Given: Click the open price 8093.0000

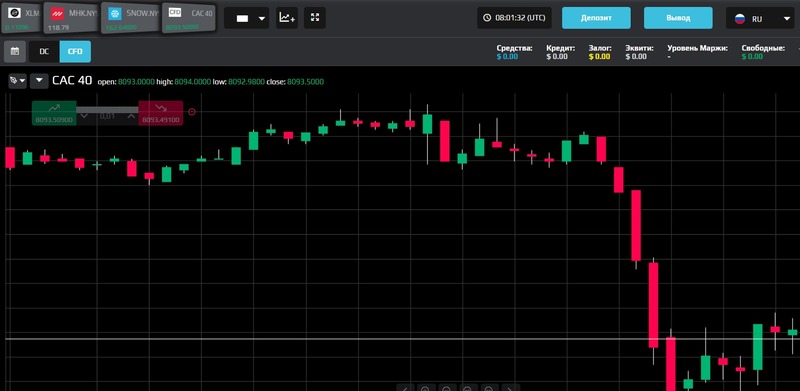Looking at the screenshot, I should pos(136,82).
